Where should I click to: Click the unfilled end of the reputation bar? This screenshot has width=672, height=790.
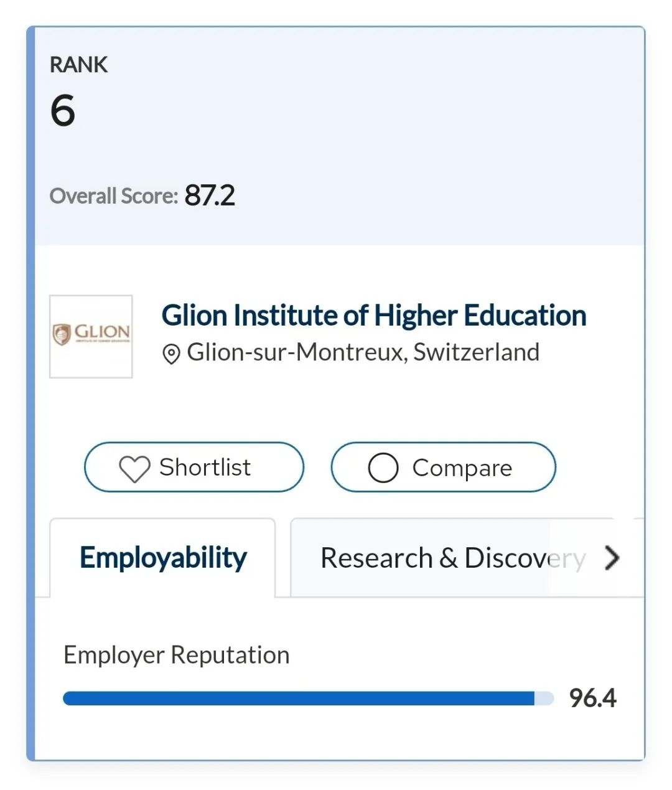(544, 698)
